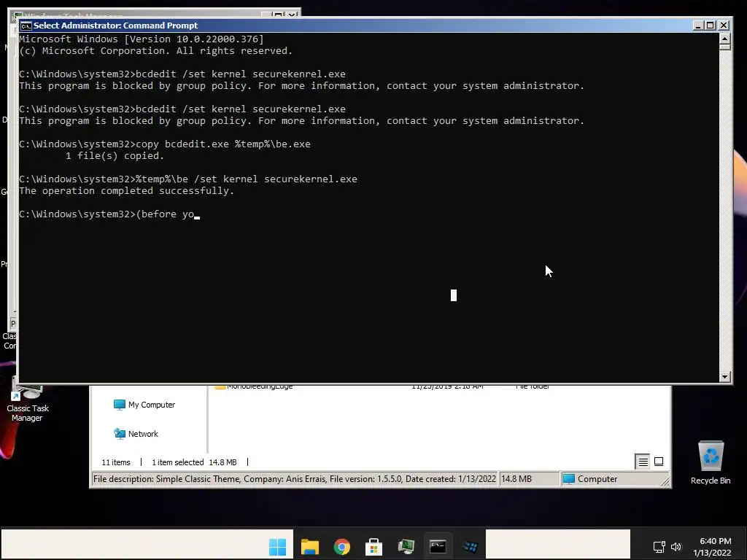The image size is (747, 560).
Task: Select the Recycle Bin desktop icon
Action: tap(711, 462)
